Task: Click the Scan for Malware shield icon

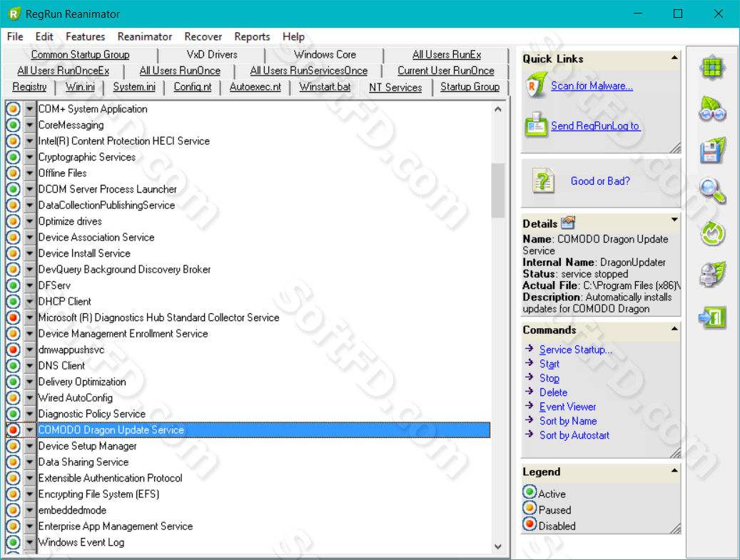Action: 536,86
